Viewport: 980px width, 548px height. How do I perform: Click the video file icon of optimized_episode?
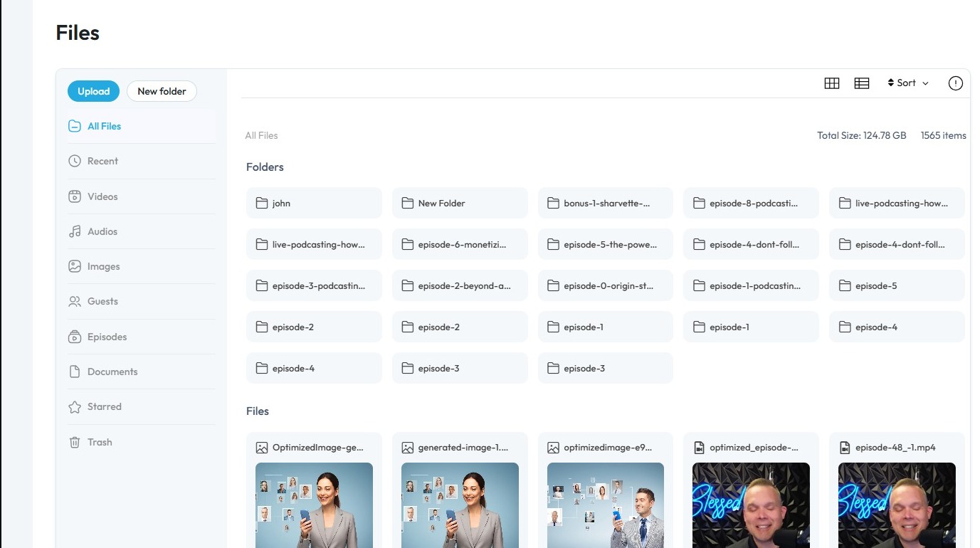coord(699,448)
